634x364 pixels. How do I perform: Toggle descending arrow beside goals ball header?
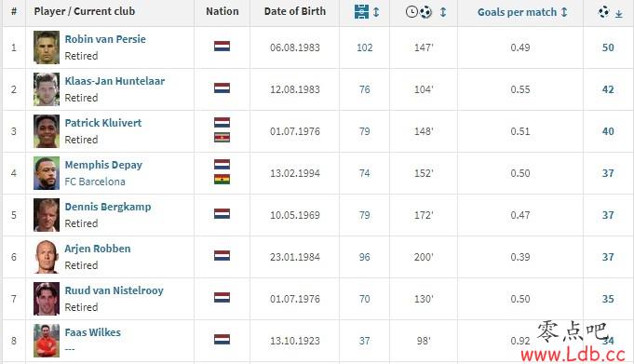point(618,14)
